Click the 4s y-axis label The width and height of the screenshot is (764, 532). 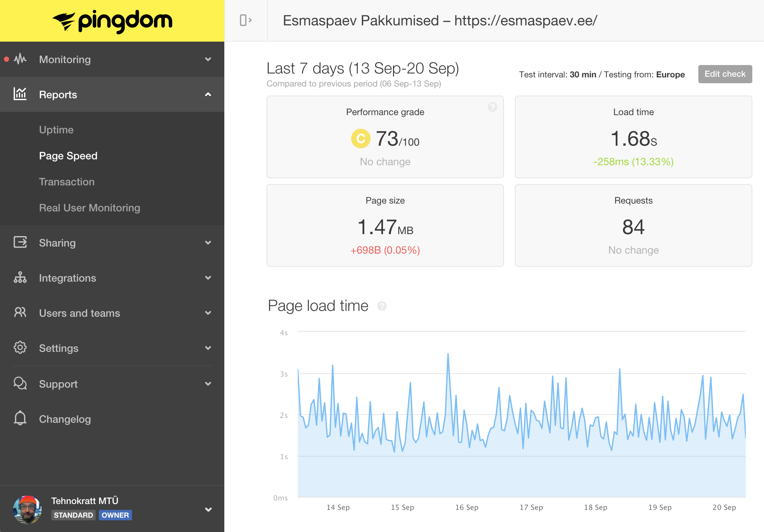pos(284,333)
